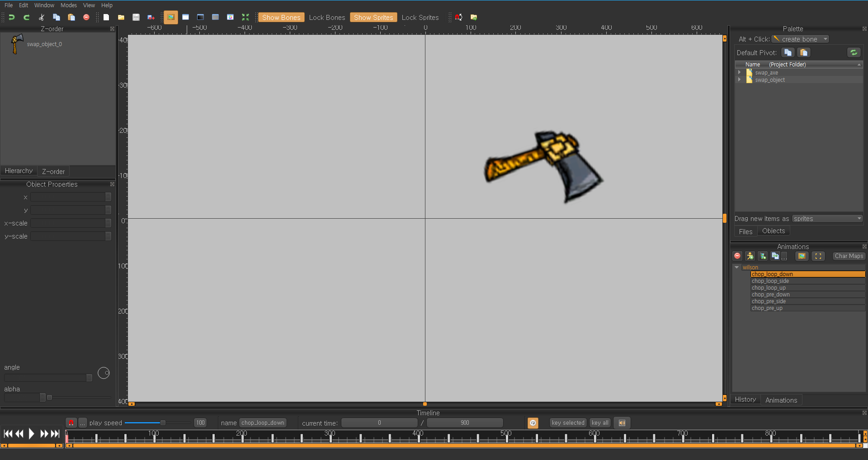Click the scissors cut icon
The image size is (868, 460).
point(42,17)
